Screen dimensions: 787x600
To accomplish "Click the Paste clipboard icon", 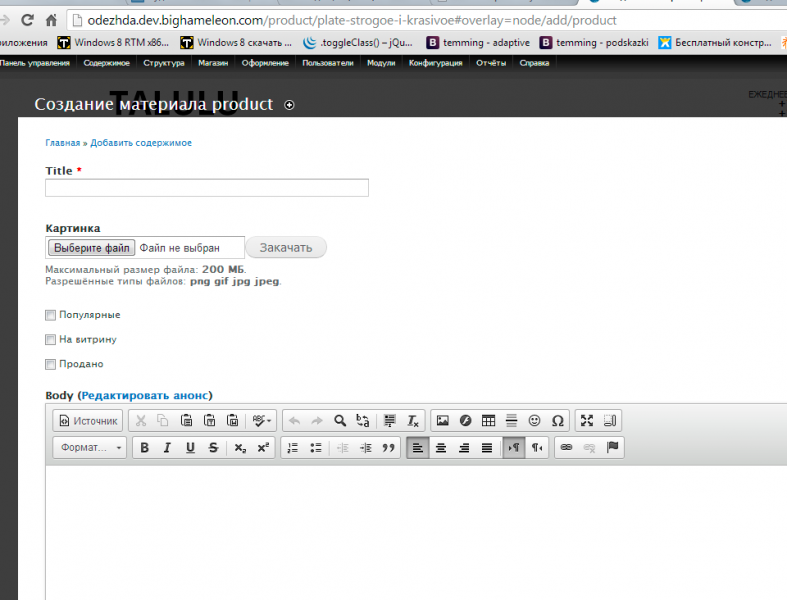I will [186, 421].
